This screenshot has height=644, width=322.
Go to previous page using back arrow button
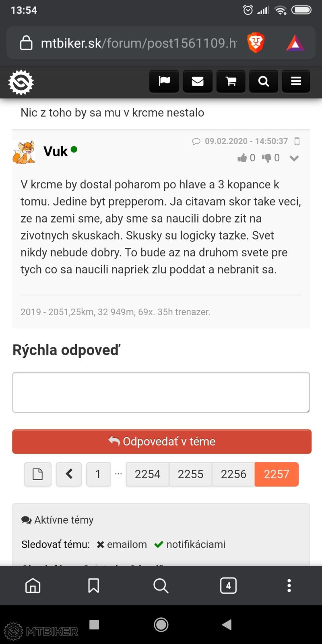pyautogui.click(x=68, y=474)
